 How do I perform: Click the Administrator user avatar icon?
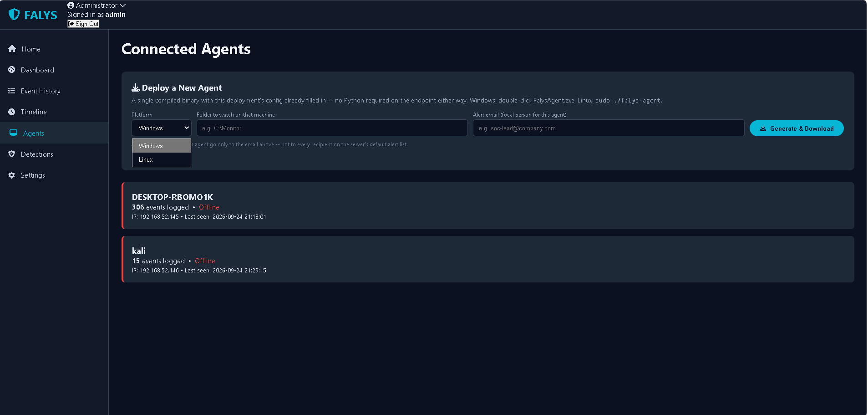pos(71,5)
